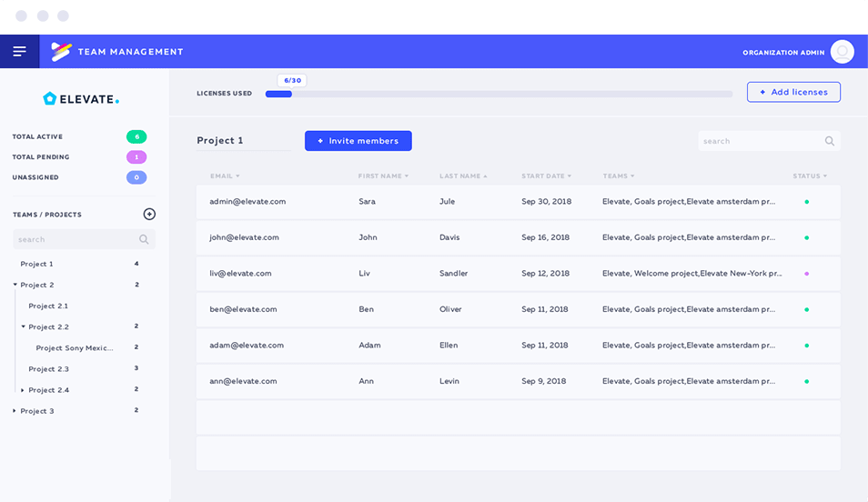Click status dot for adam@elevate.com
The height and width of the screenshot is (502, 868).
click(x=806, y=346)
